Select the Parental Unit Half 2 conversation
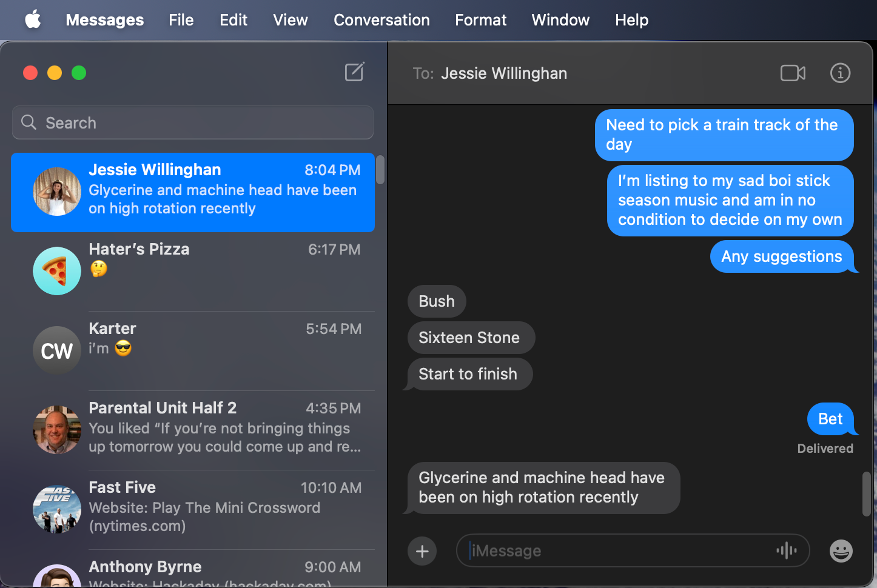The width and height of the screenshot is (877, 588). 193,430
